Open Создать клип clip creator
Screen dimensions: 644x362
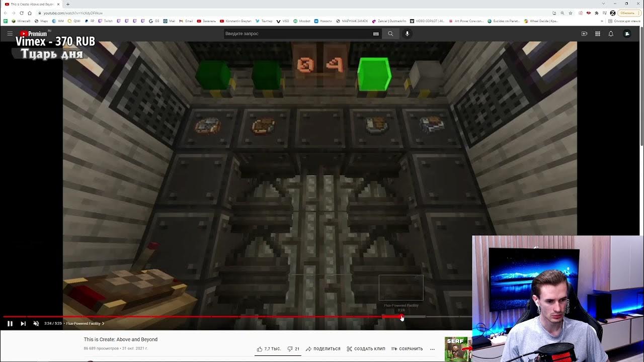pyautogui.click(x=366, y=349)
